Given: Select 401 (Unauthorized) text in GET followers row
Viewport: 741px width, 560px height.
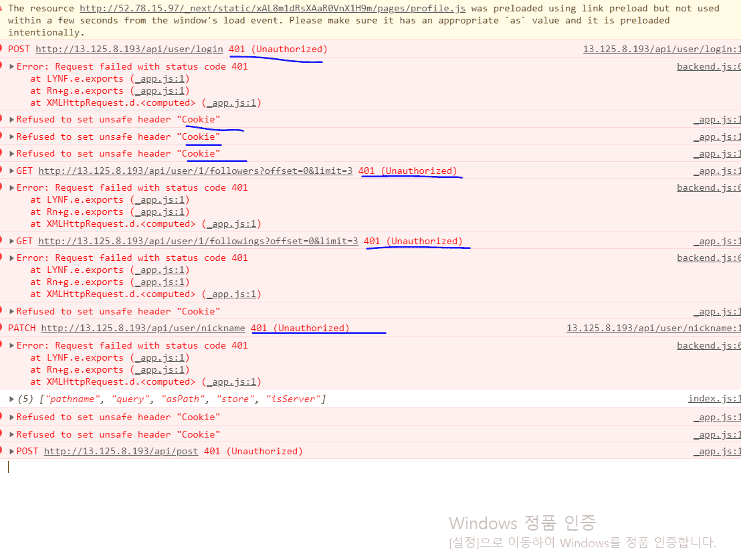Looking at the screenshot, I should pyautogui.click(x=408, y=171).
